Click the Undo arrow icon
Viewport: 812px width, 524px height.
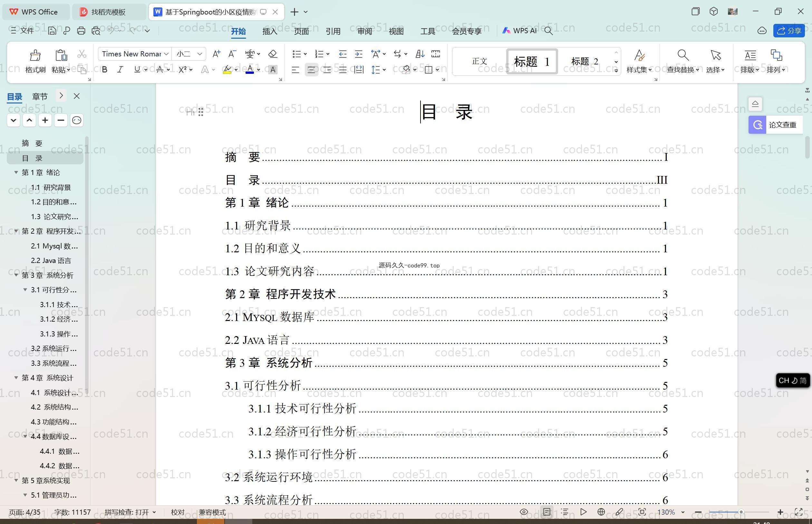[x=111, y=31]
